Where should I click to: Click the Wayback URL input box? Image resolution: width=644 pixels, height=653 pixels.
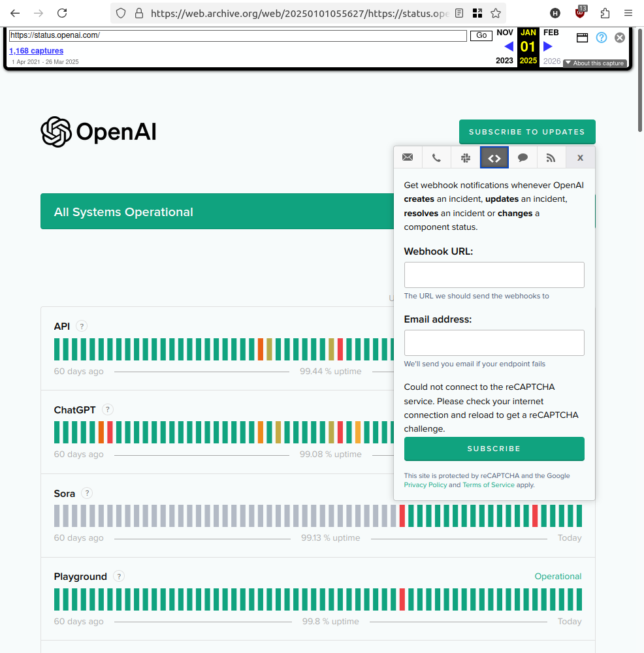[238, 35]
